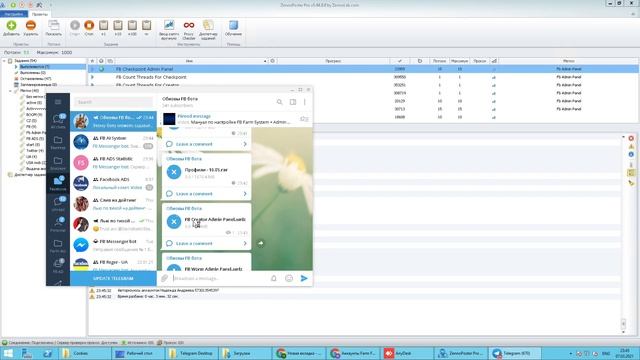
Task: Expand the FB Count Threads For Checkpoint row
Action: tap(92, 77)
